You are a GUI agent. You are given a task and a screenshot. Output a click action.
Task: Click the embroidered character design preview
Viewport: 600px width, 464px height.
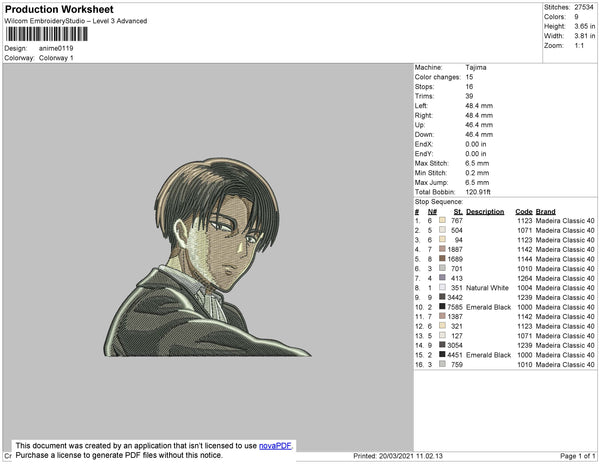point(207,257)
